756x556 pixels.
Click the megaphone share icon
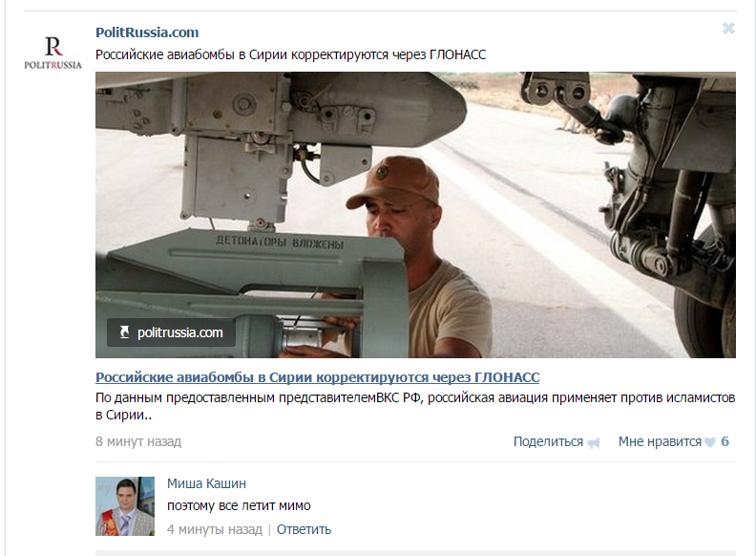click(594, 442)
